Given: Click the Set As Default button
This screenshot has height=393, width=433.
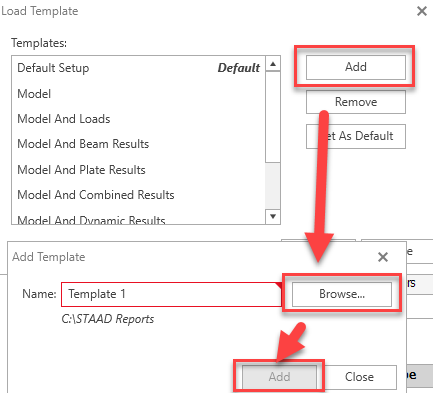Looking at the screenshot, I should pyautogui.click(x=356, y=136).
